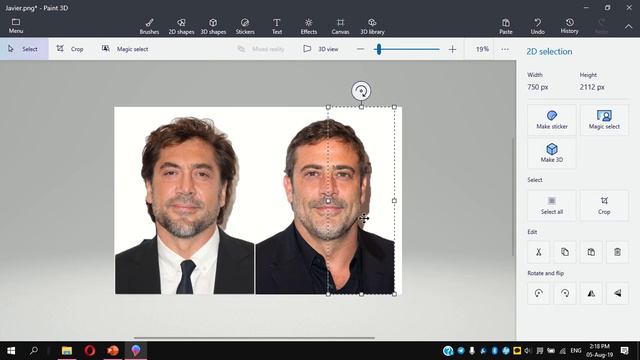Activate the Select tool
640x360 pixels.
click(24, 49)
